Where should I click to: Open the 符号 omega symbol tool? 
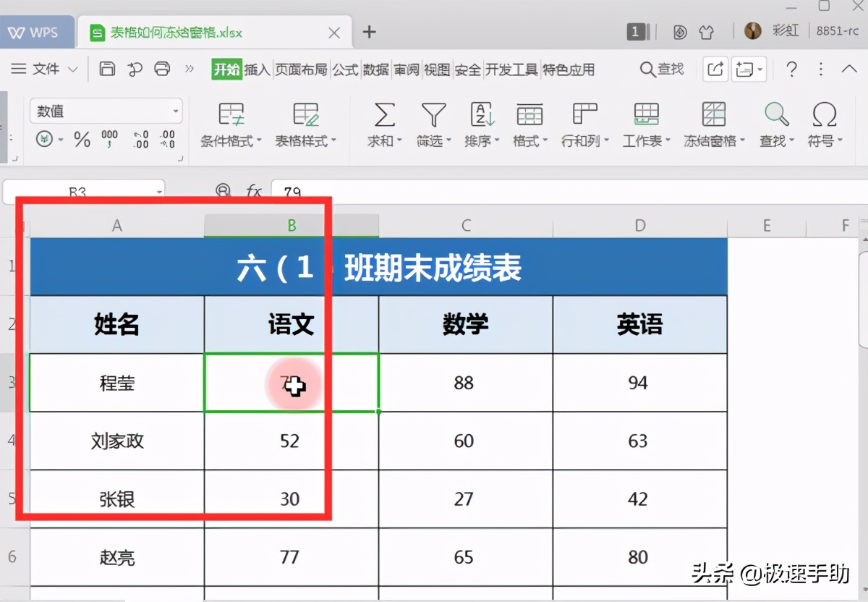(825, 125)
